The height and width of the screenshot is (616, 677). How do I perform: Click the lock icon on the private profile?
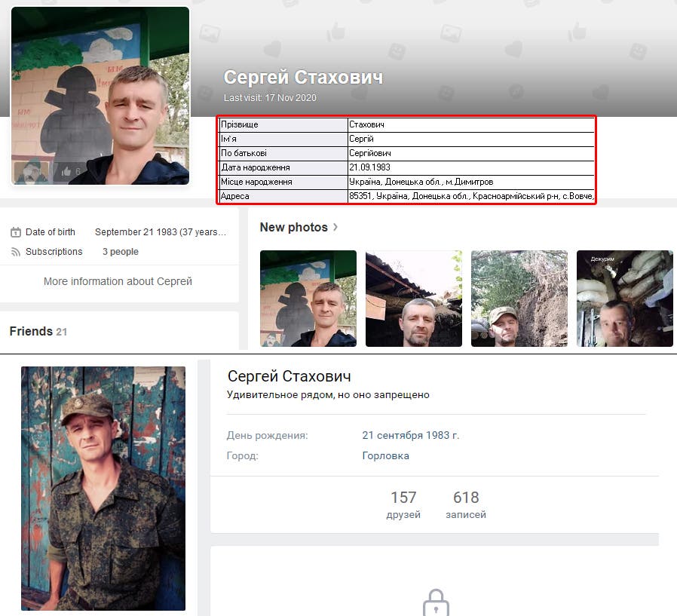tap(435, 602)
